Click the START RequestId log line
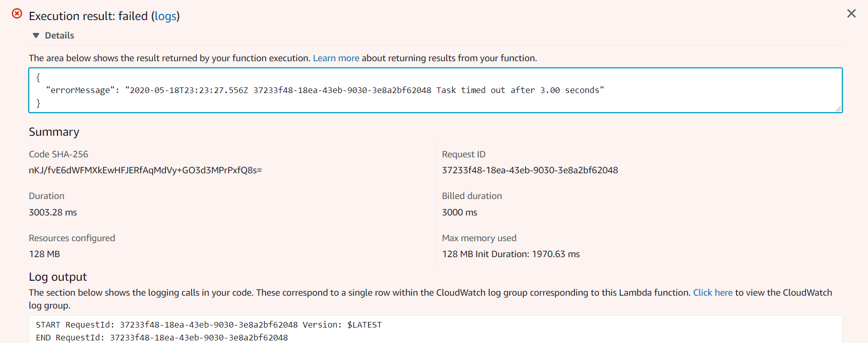The height and width of the screenshot is (343, 868). coord(209,325)
